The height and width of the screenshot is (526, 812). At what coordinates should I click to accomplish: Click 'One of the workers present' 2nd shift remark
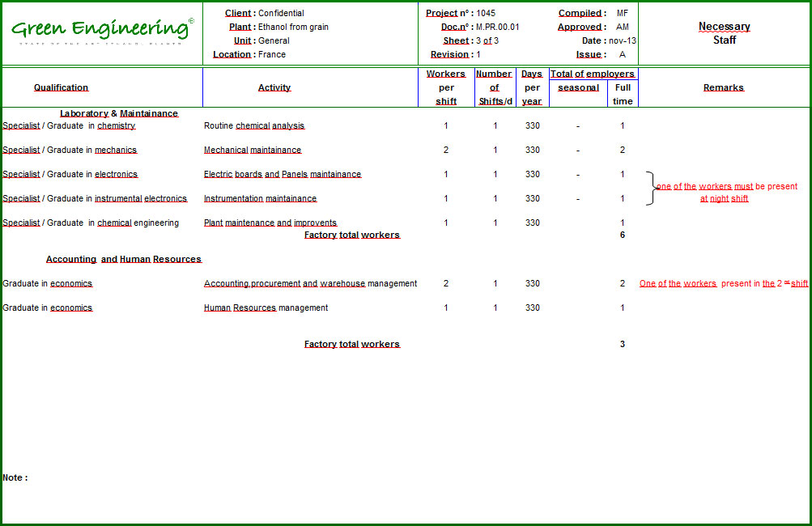(724, 284)
